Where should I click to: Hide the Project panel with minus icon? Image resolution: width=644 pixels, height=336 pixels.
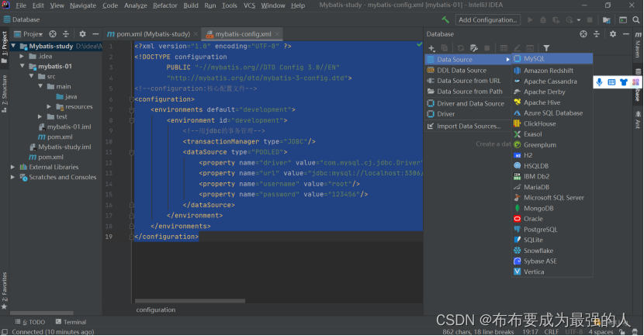coord(95,34)
